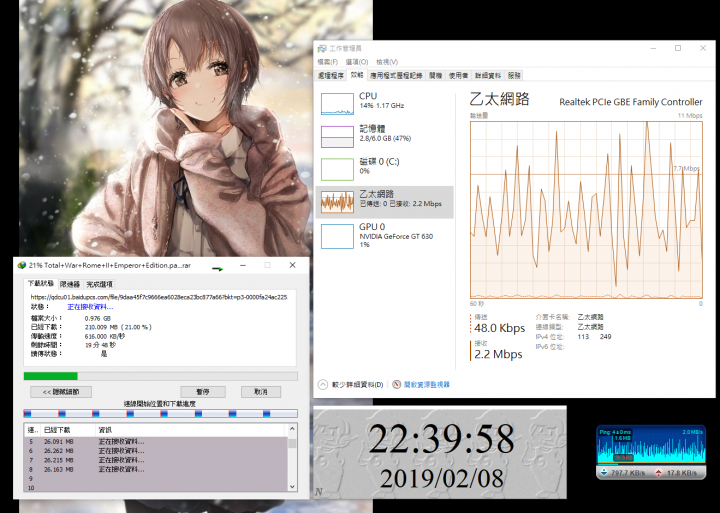Select connection row 8 with 26.163 MB
Screen dimensions: 720x513
click(156, 470)
